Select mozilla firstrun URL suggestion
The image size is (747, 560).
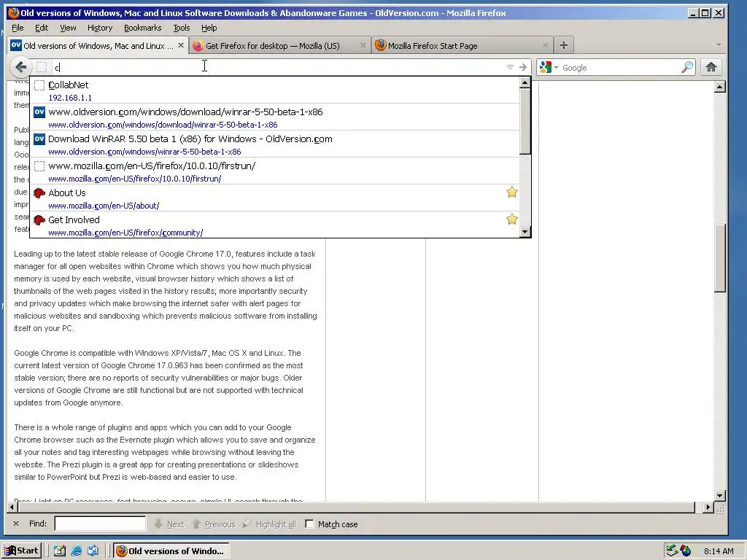275,171
